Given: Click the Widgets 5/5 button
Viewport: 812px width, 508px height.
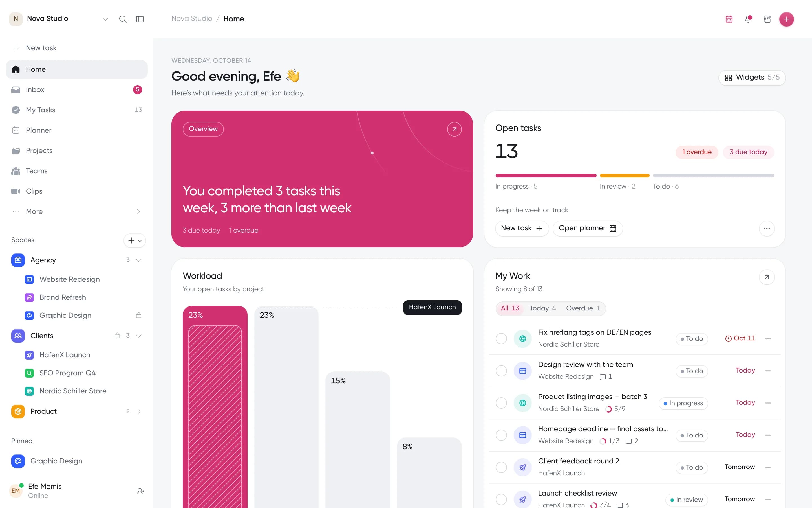Looking at the screenshot, I should (752, 78).
